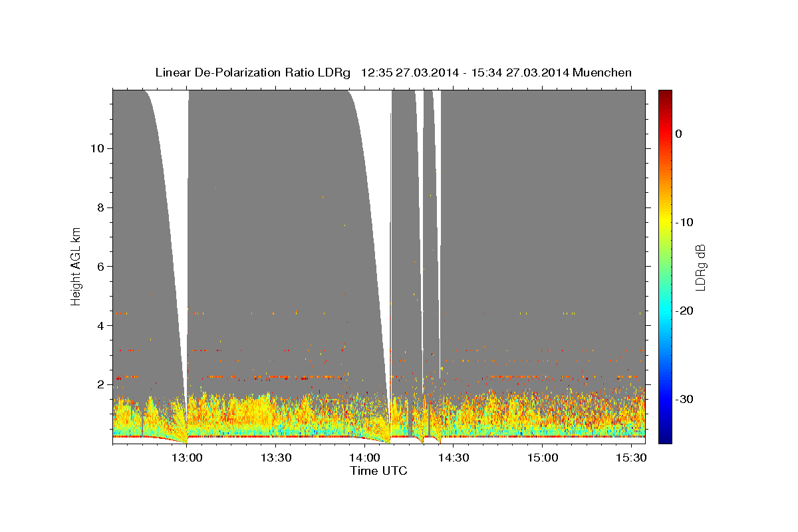Screen dimensions: 798x532
Task: Click the 15:00 time tick label
Action: pos(542,458)
